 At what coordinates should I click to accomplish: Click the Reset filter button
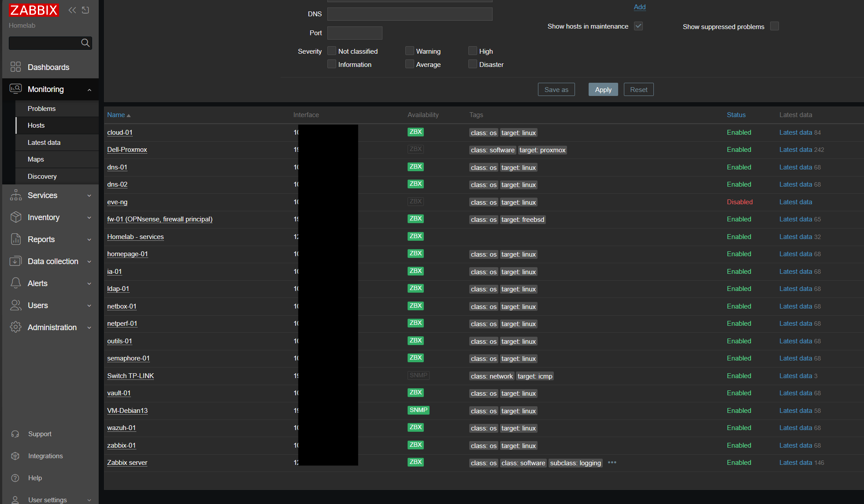pyautogui.click(x=639, y=89)
